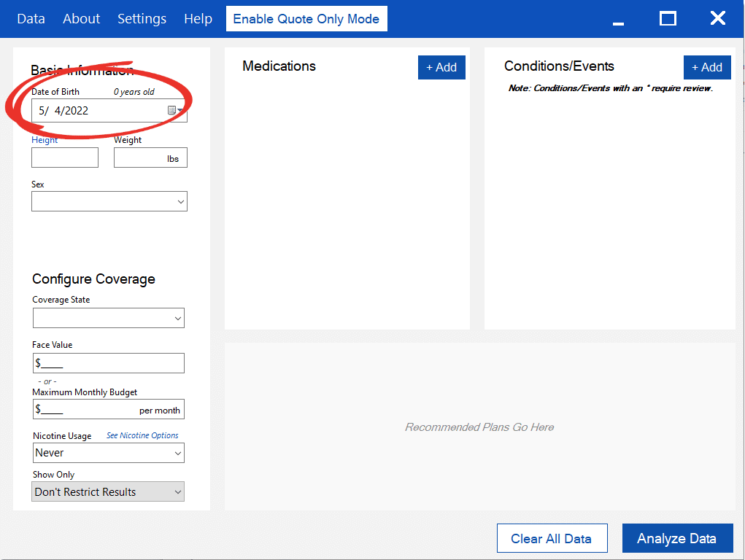Open the About menu
Screen dimensions: 745x560
pos(82,19)
